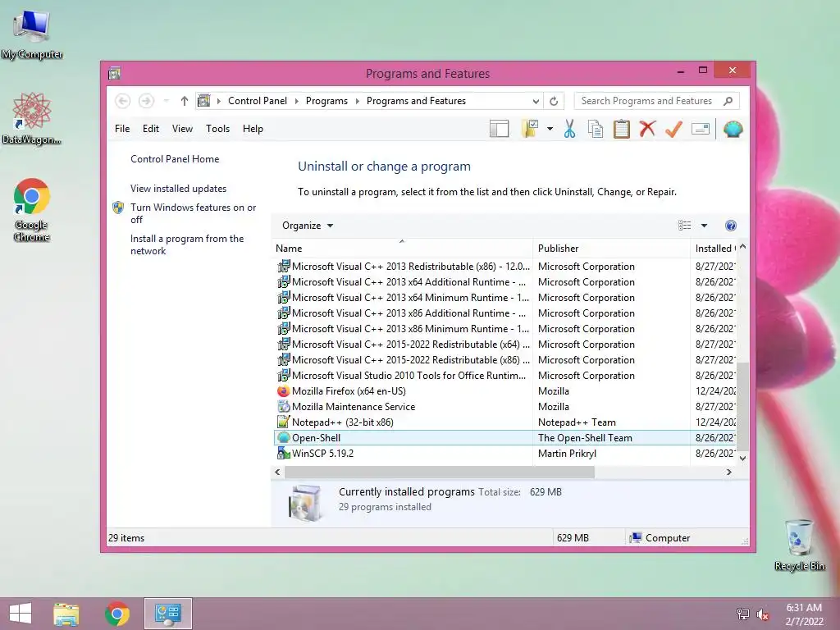Expand the address bar history dropdown
The image size is (840, 630).
click(536, 101)
